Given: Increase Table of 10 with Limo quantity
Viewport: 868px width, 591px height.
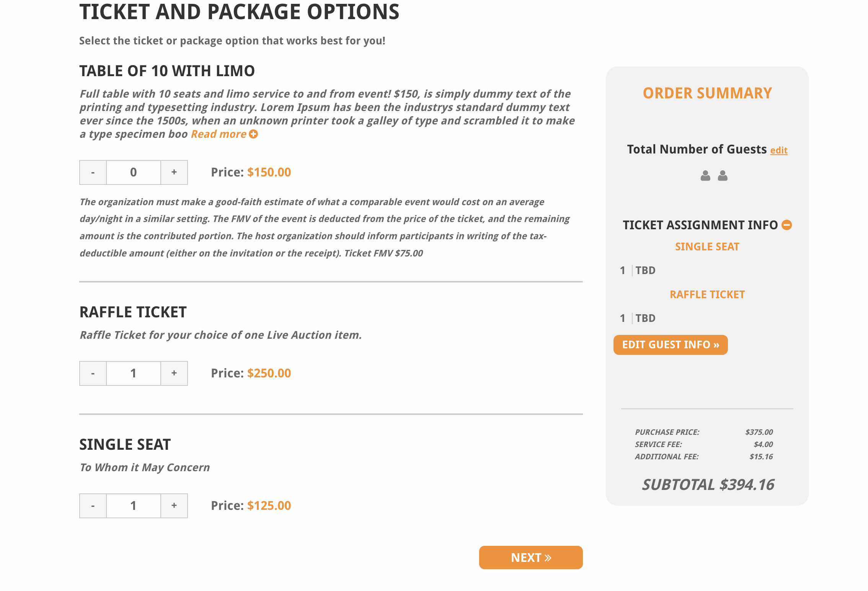Looking at the screenshot, I should pos(174,172).
